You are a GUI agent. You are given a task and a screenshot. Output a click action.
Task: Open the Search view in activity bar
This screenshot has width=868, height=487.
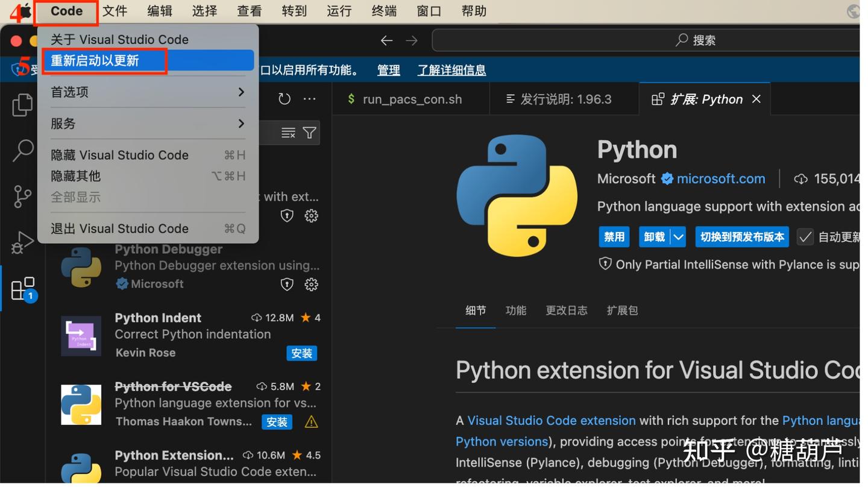click(x=22, y=151)
